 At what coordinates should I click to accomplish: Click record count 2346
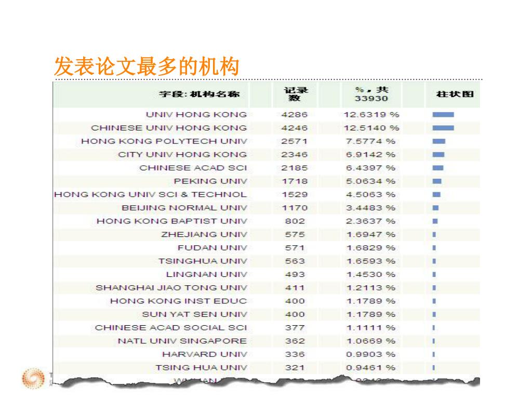pos(295,154)
